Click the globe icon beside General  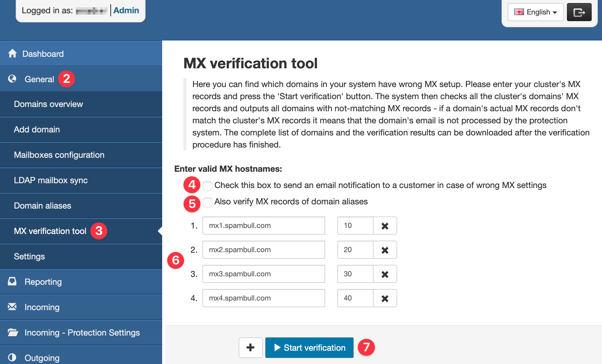pyautogui.click(x=12, y=79)
